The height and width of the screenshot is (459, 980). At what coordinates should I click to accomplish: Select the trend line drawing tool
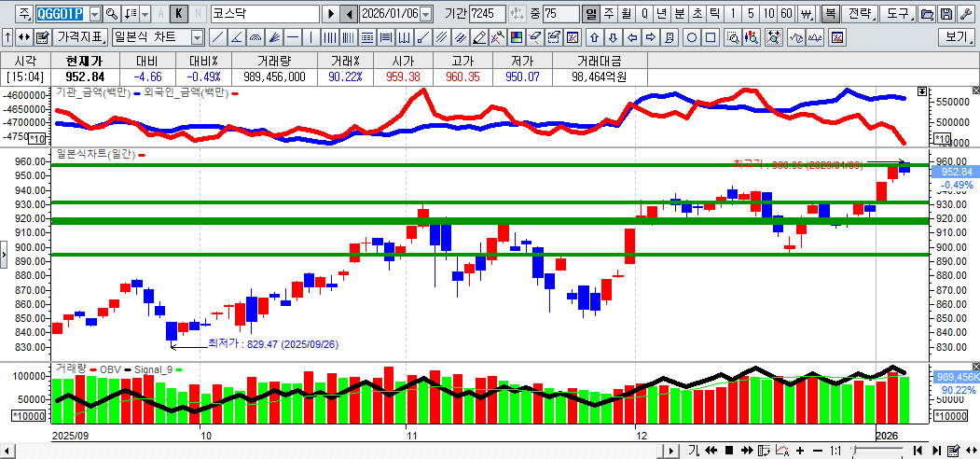216,37
